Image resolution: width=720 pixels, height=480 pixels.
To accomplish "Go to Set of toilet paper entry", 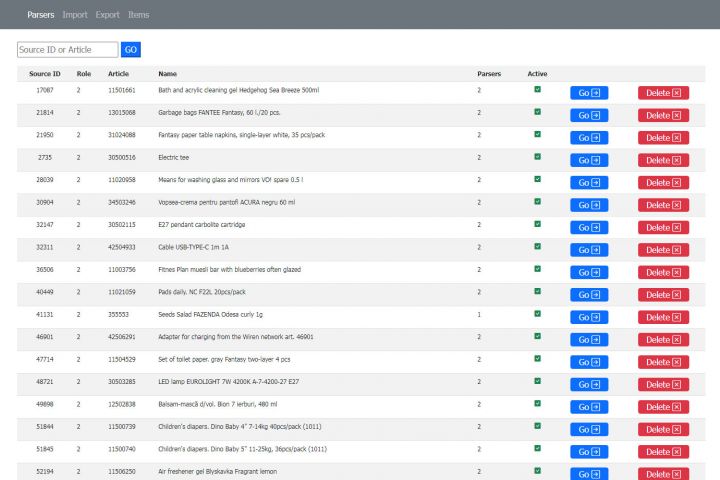I will [589, 362].
